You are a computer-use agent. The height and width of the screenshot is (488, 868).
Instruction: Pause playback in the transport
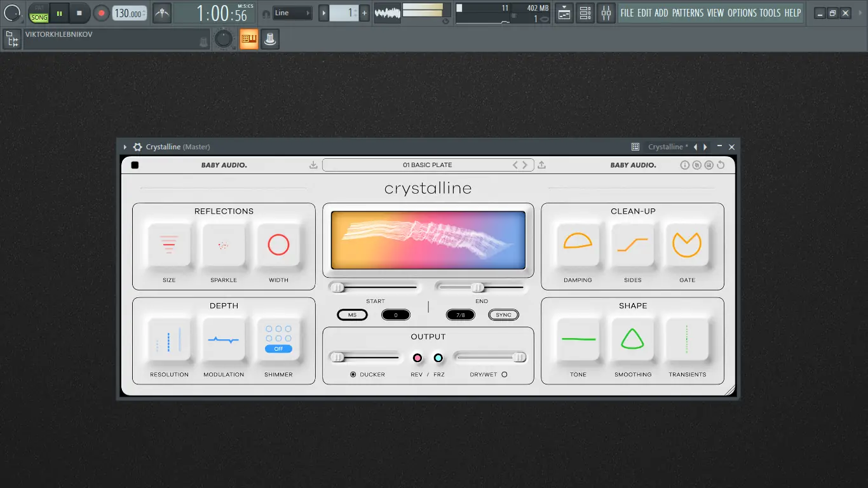pos(59,13)
